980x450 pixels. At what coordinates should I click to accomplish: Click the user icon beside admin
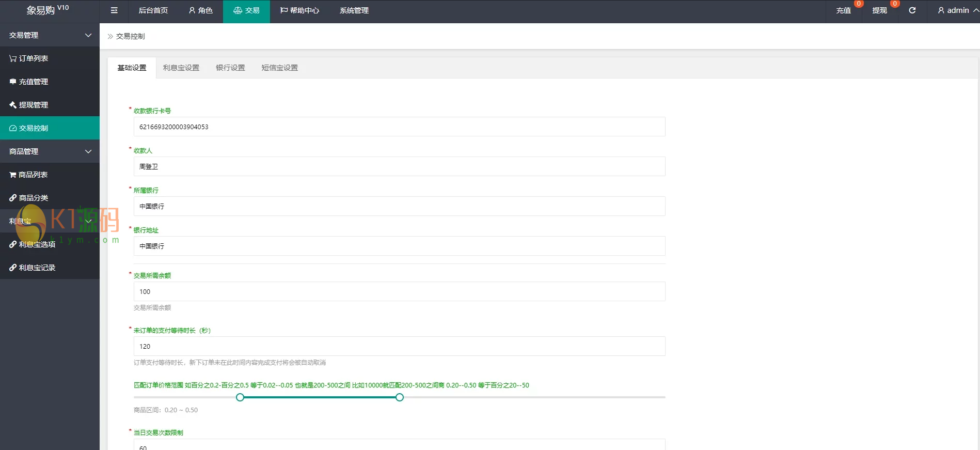941,10
